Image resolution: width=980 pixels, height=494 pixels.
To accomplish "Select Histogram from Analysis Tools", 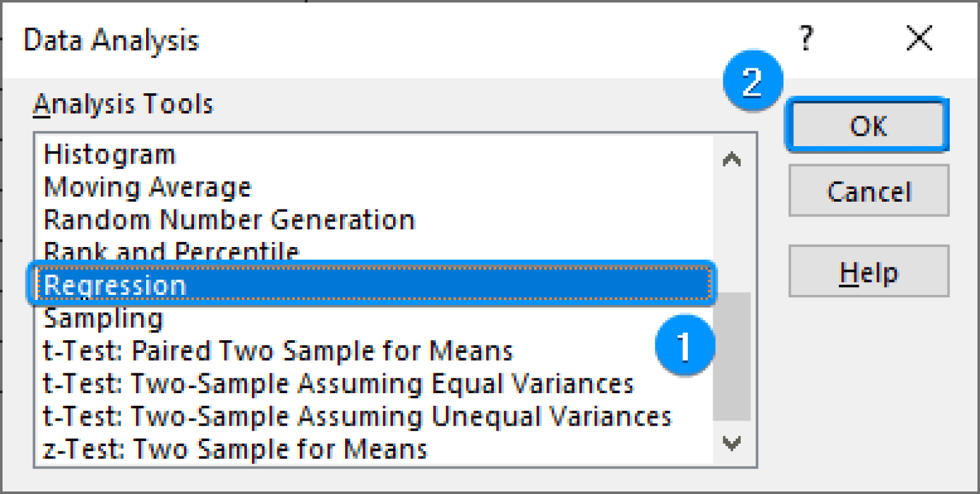I will pos(108,153).
